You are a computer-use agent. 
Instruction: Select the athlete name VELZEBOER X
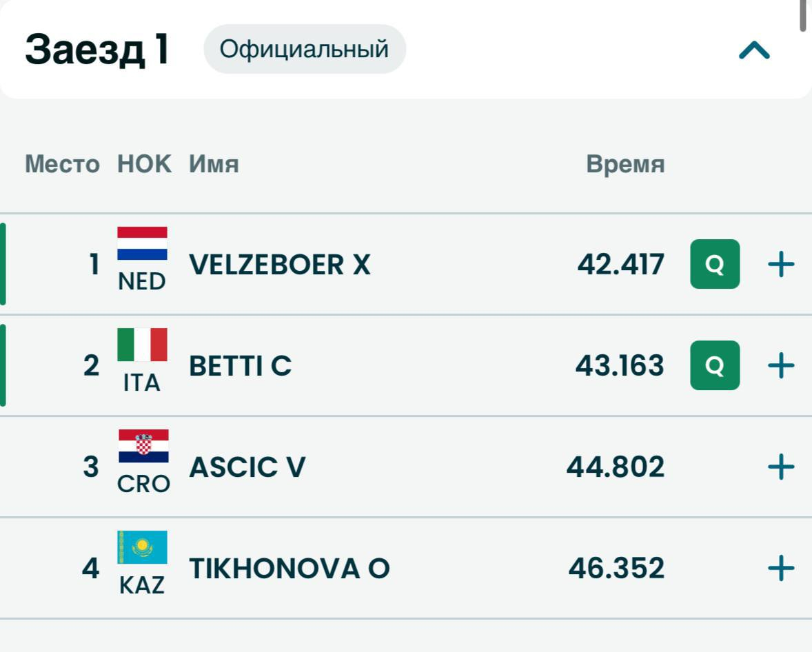(x=279, y=265)
